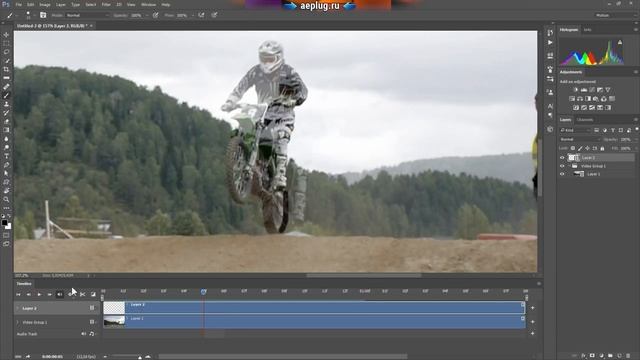The width and height of the screenshot is (640, 360).
Task: Toggle the Brush panel icon in options bar
Action: pyautogui.click(x=43, y=15)
